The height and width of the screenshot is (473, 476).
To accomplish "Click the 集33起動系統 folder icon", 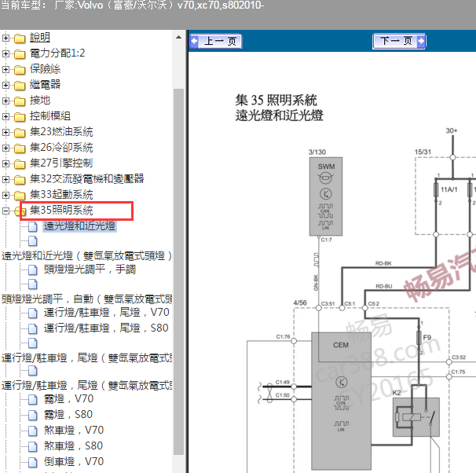I will tap(20, 195).
